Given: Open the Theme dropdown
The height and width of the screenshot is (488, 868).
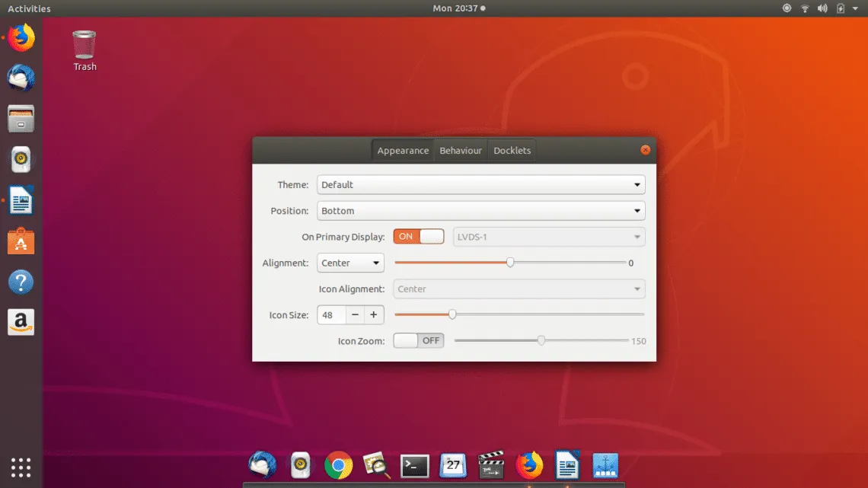Looking at the screenshot, I should tap(480, 185).
